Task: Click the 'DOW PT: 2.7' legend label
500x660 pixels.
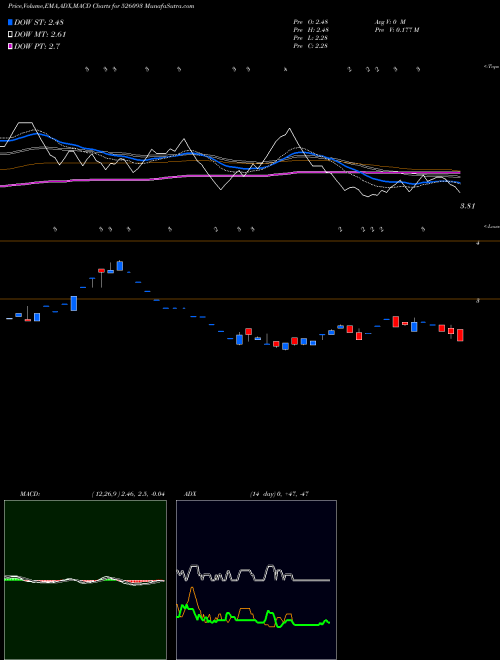Action: (37, 46)
